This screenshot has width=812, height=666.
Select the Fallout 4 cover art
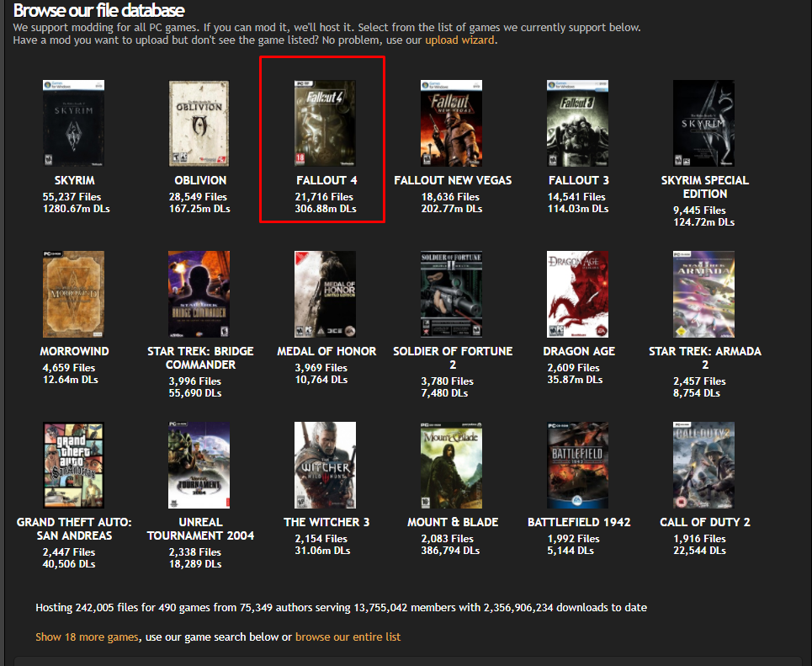click(x=325, y=124)
